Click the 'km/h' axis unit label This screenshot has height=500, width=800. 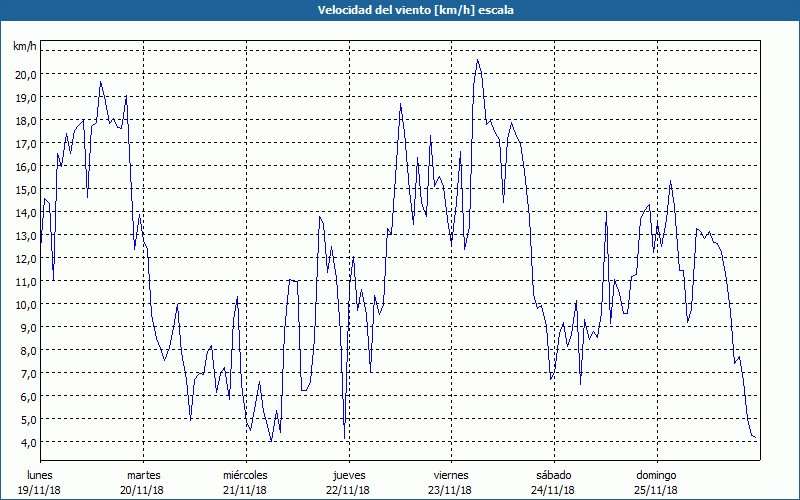(24, 46)
